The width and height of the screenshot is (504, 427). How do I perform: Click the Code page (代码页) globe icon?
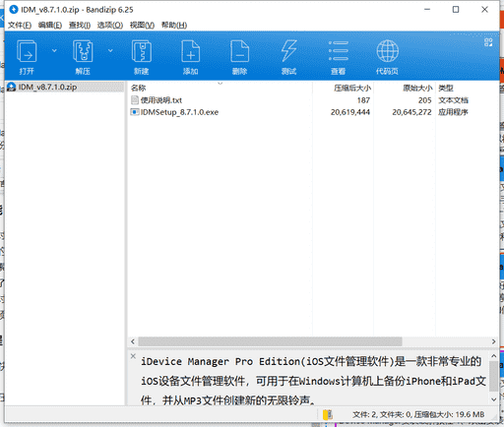388,51
